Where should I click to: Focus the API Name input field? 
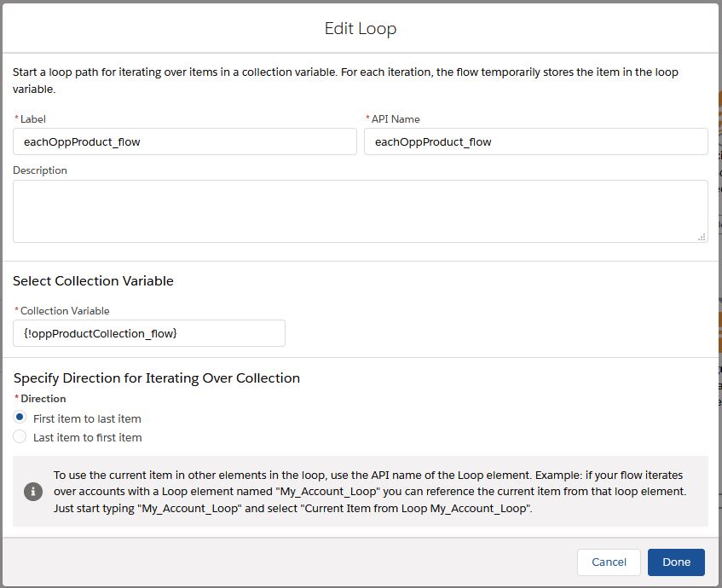[535, 141]
